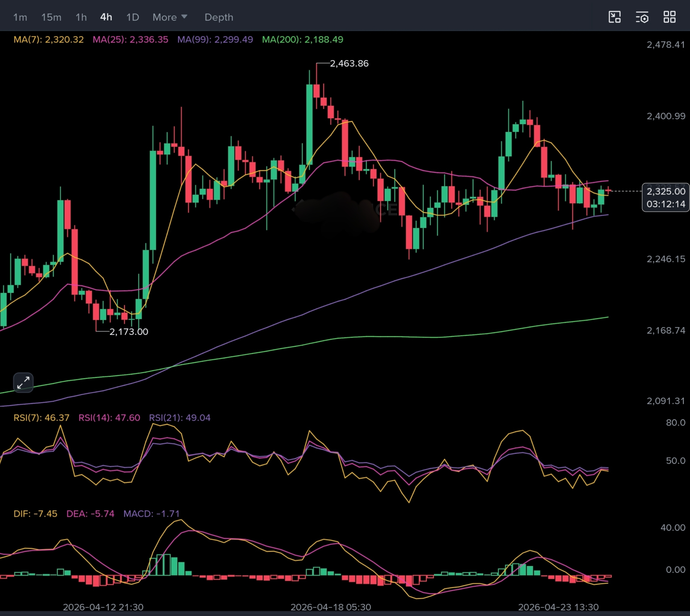This screenshot has height=616, width=690.
Task: Select the 15m interval tab
Action: tap(51, 17)
